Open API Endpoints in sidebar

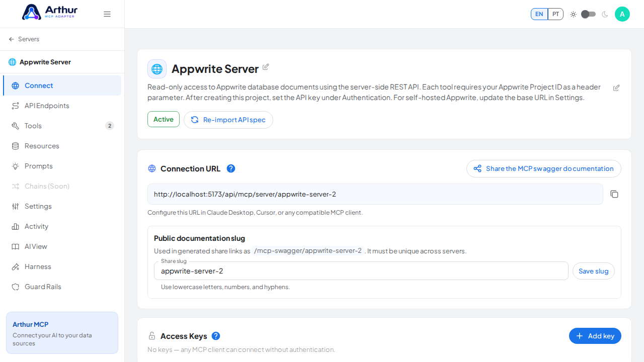click(62, 106)
